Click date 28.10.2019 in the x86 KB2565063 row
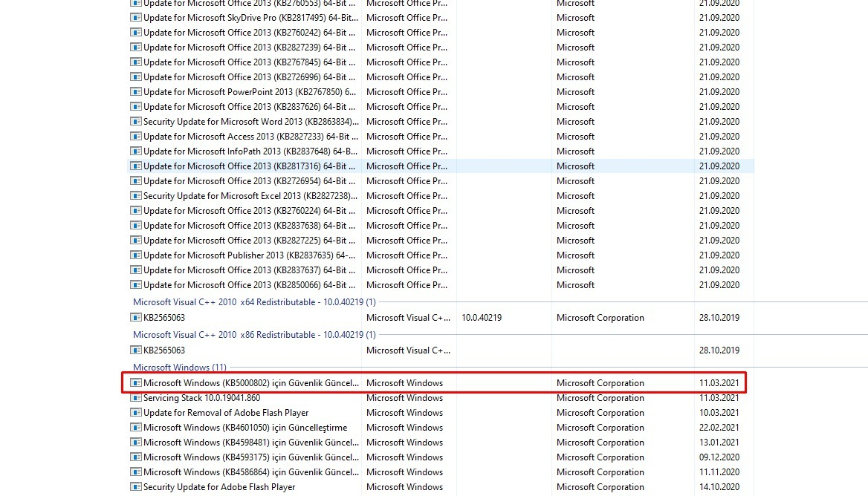Viewport: 868px width, 496px height. click(x=719, y=350)
